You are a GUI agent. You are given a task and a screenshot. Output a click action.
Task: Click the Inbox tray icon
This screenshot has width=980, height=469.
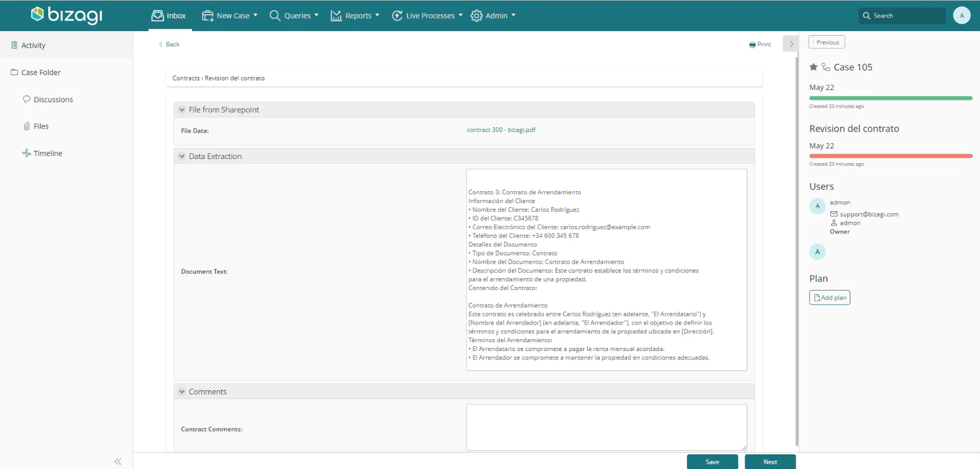tap(157, 16)
